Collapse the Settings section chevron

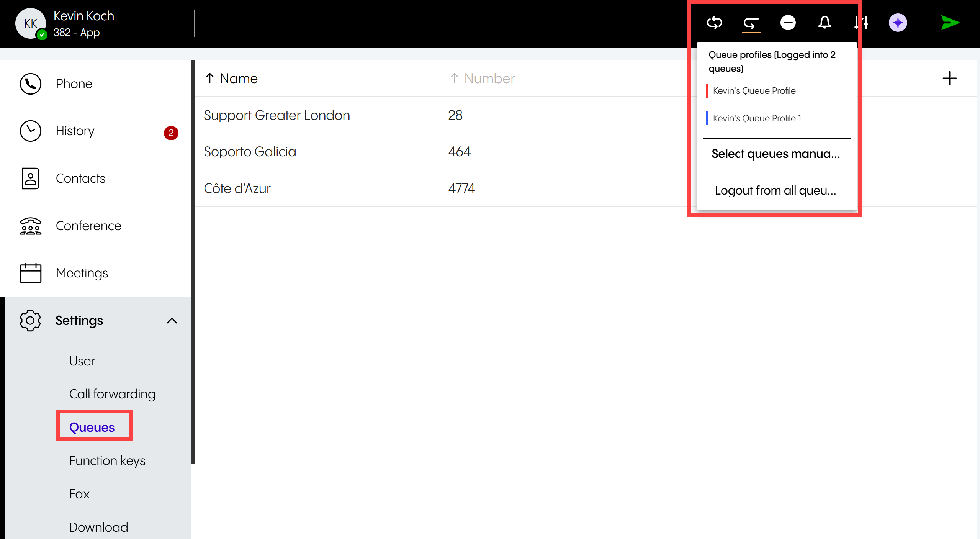pos(172,321)
